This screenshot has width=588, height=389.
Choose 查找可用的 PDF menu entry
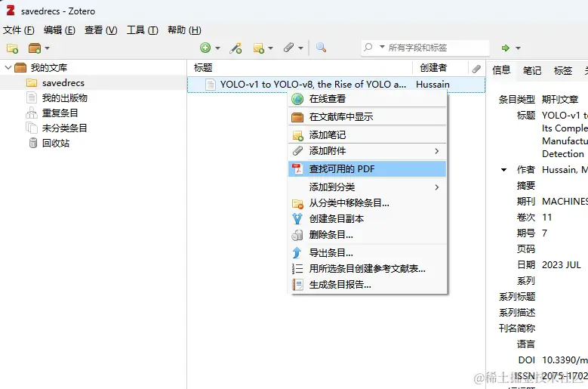[368, 168]
